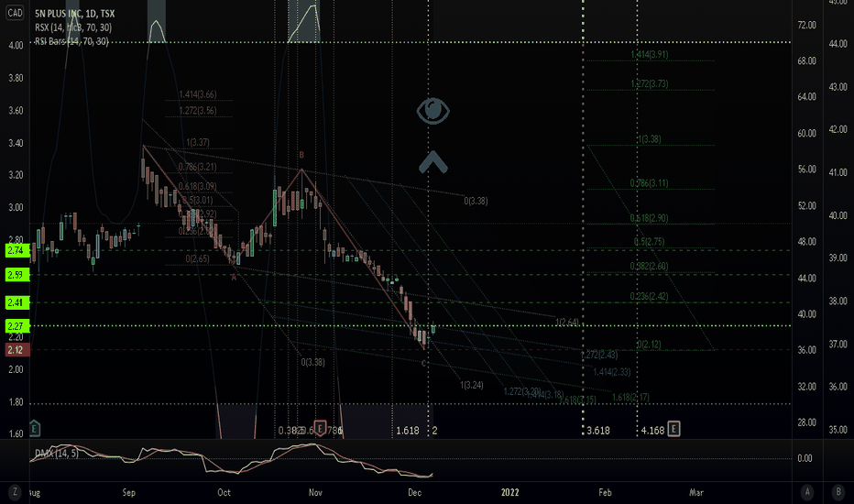Image resolution: width=854 pixels, height=504 pixels.
Task: Click the upward chevron arrow on chart
Action: (x=433, y=162)
